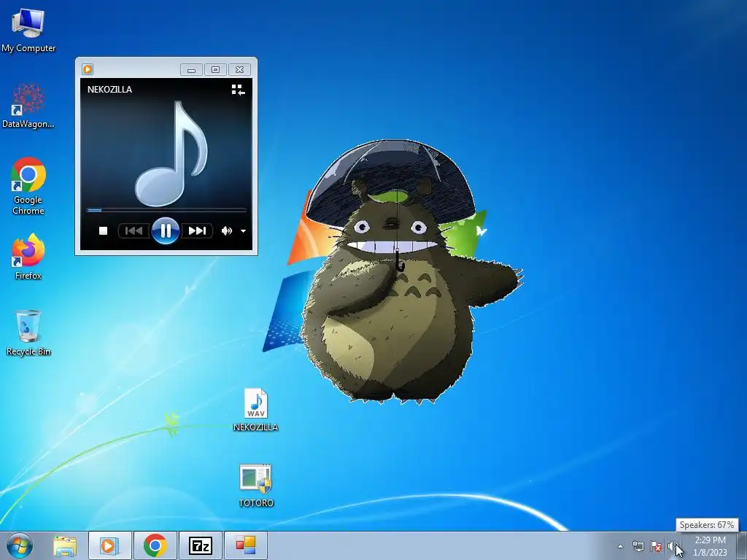Click Show Desktop button at taskbar end
Viewport: 747px width, 560px height.
pyautogui.click(x=742, y=546)
